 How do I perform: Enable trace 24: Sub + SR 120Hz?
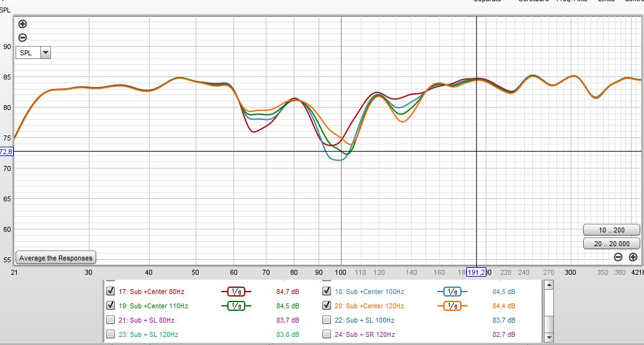[327, 334]
